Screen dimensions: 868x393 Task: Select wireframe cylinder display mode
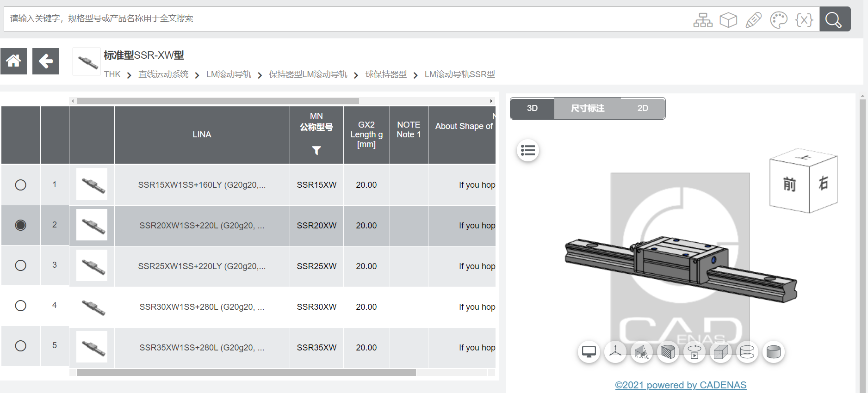pos(747,352)
